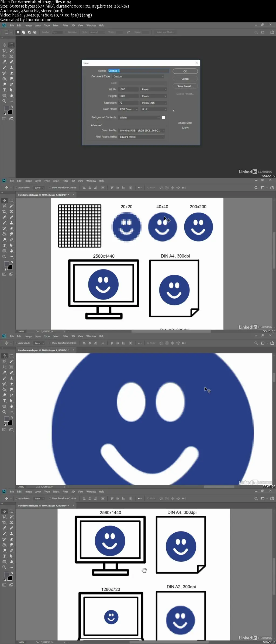Close Fundamentals.psd tab in the 20x20 smiley frame
Screen dimensions: 276x644
click(73, 195)
